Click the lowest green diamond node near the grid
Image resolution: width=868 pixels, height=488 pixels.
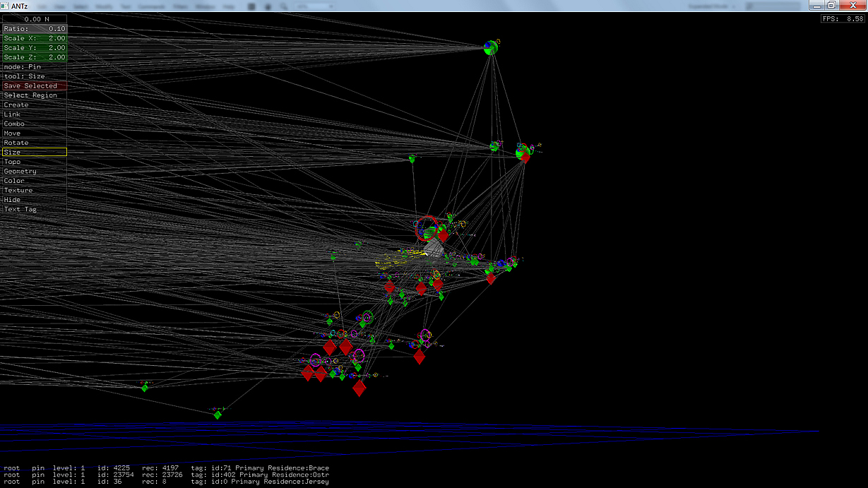click(218, 415)
